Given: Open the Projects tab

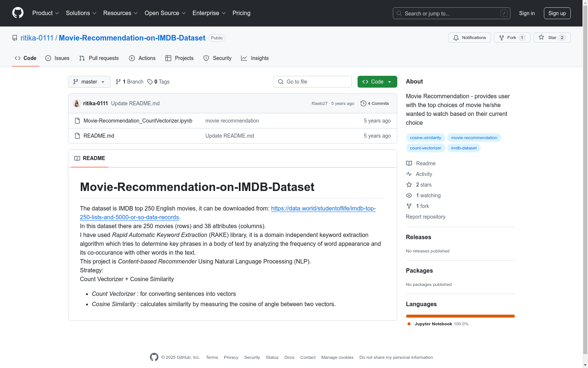Looking at the screenshot, I should point(179,58).
